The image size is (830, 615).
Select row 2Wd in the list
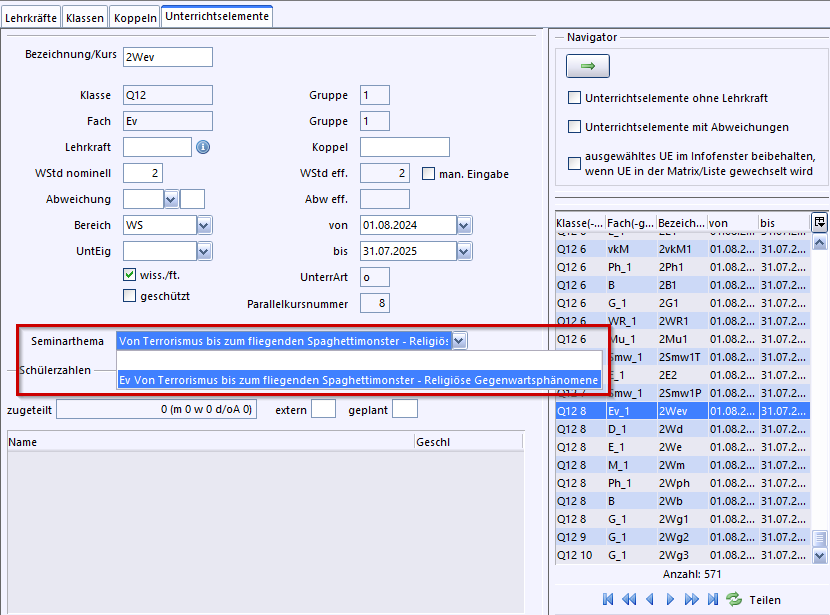pyautogui.click(x=683, y=429)
